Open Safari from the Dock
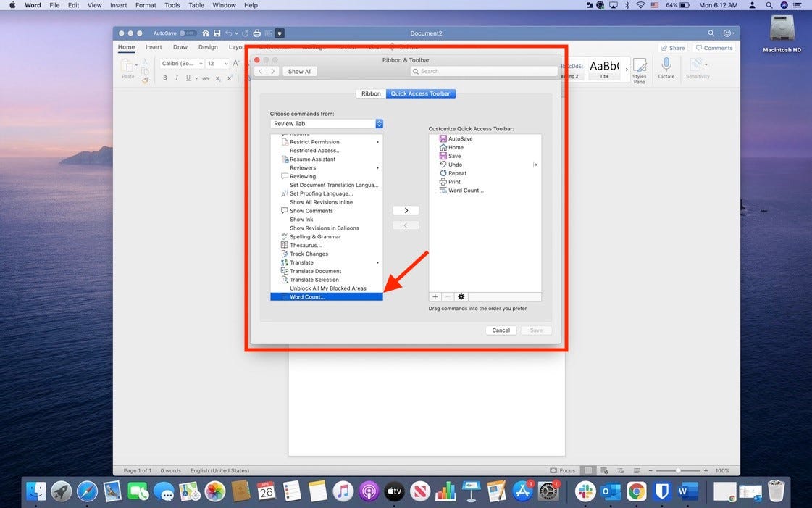 [x=87, y=491]
